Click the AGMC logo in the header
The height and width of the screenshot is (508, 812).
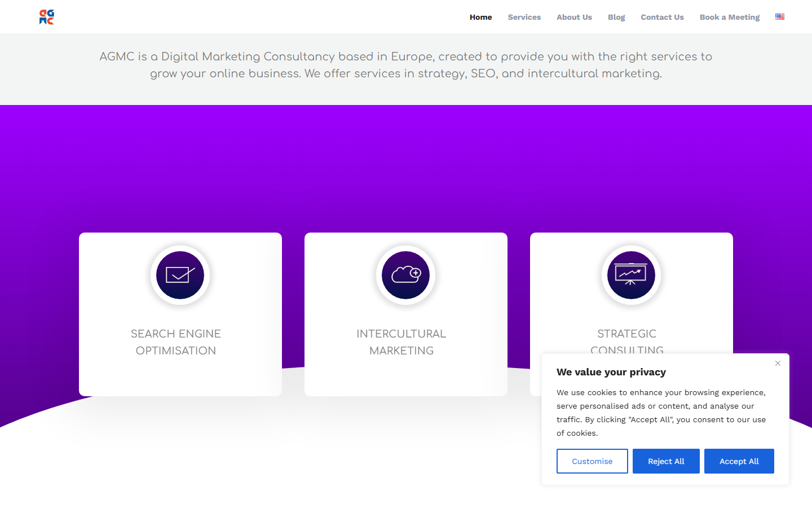47,17
